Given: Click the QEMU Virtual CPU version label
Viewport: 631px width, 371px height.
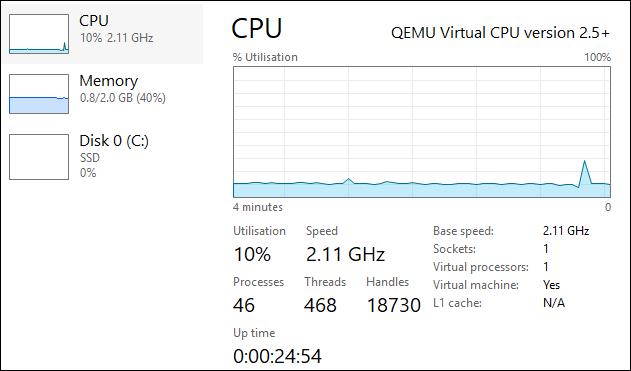Looking at the screenshot, I should point(500,33).
